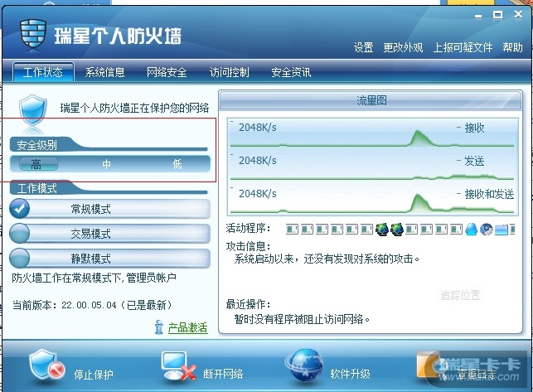Open the 设置 menu
Viewport: 533px width, 392px height.
pyautogui.click(x=364, y=47)
